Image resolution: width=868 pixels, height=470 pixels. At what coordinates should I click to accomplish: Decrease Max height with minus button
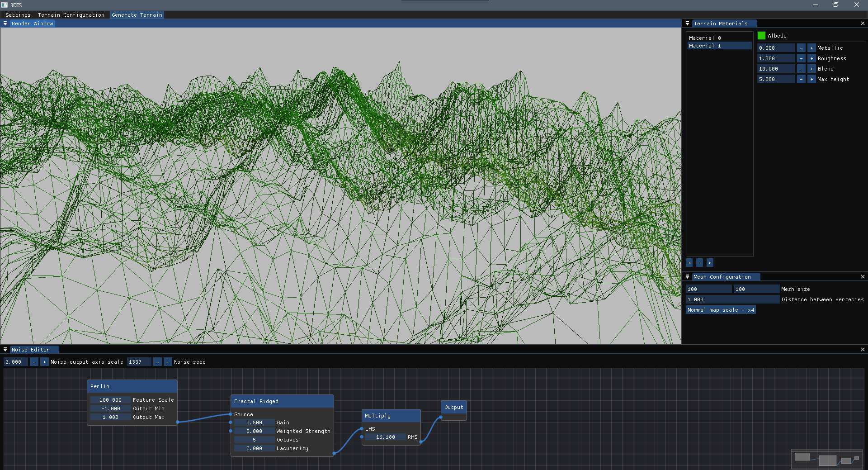[x=801, y=79]
